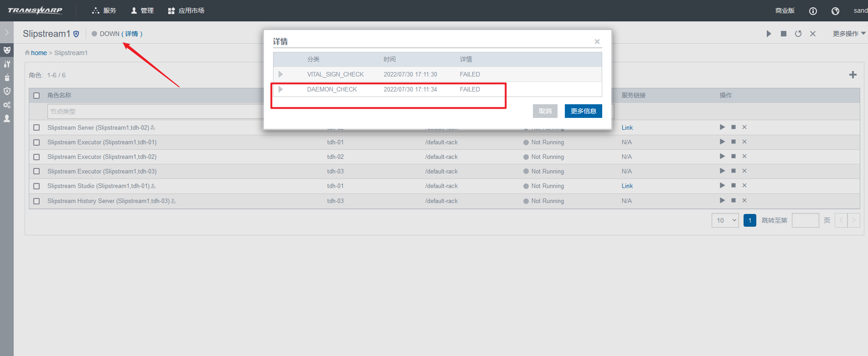This screenshot has width=868, height=356.
Task: Click the 更多信息 button
Action: (584, 111)
